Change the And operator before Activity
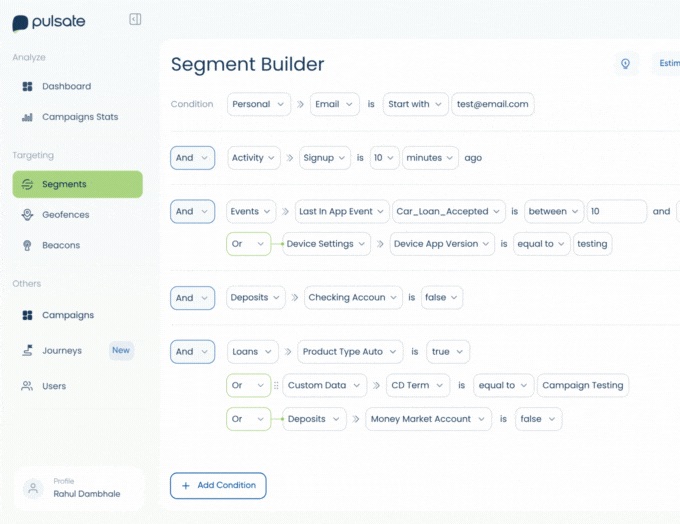 coord(192,158)
